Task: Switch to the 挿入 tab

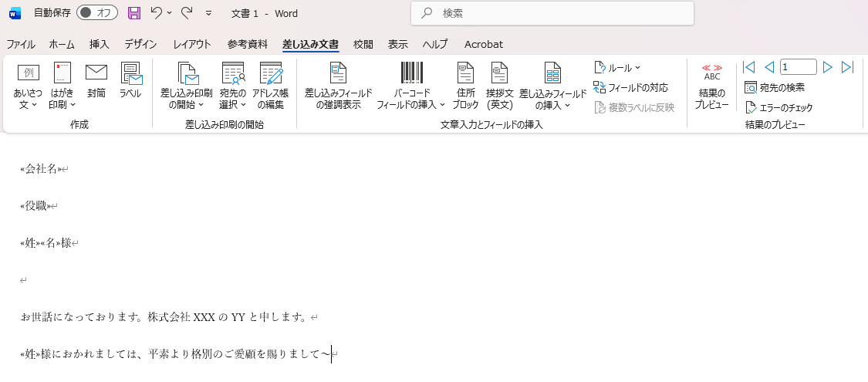Action: pyautogui.click(x=99, y=44)
